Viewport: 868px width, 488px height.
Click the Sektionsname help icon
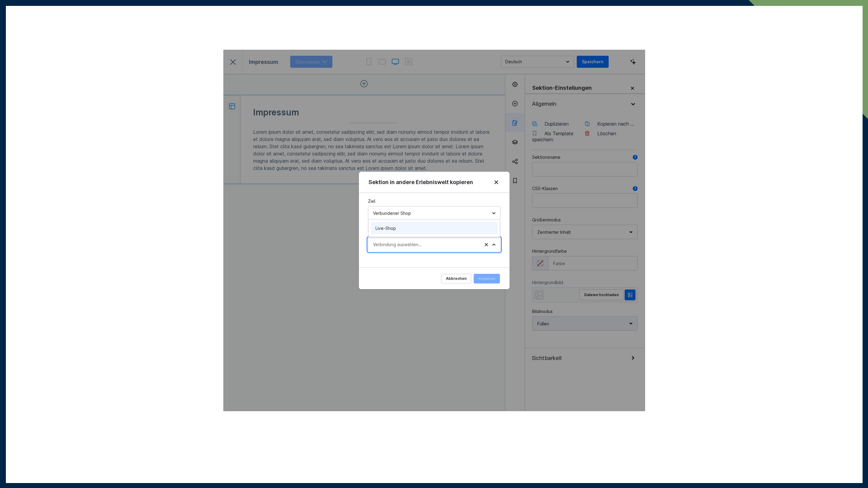pos(635,157)
